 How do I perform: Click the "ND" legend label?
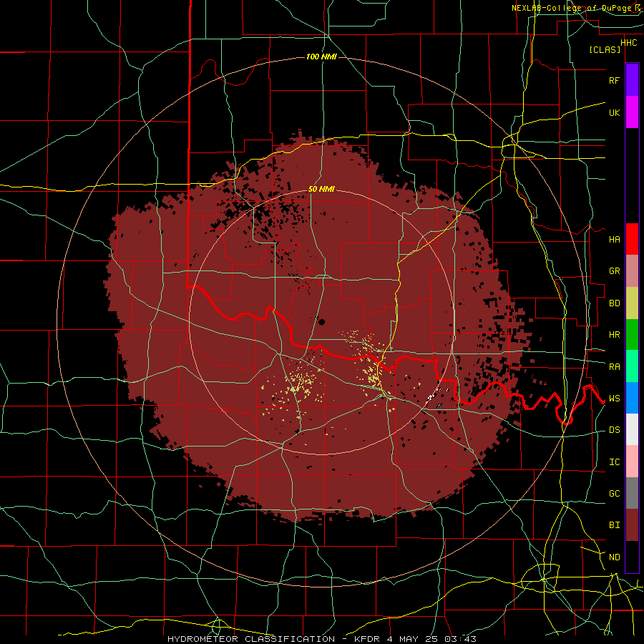click(614, 557)
